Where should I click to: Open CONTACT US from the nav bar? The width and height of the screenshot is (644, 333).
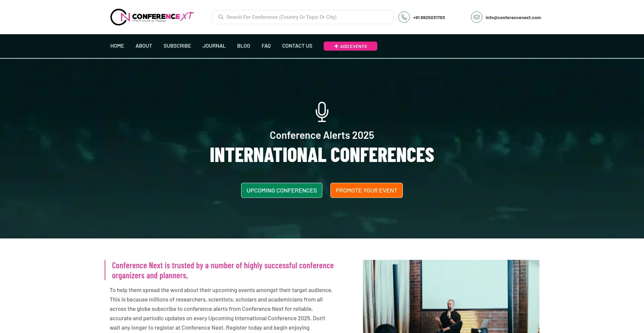click(x=297, y=46)
